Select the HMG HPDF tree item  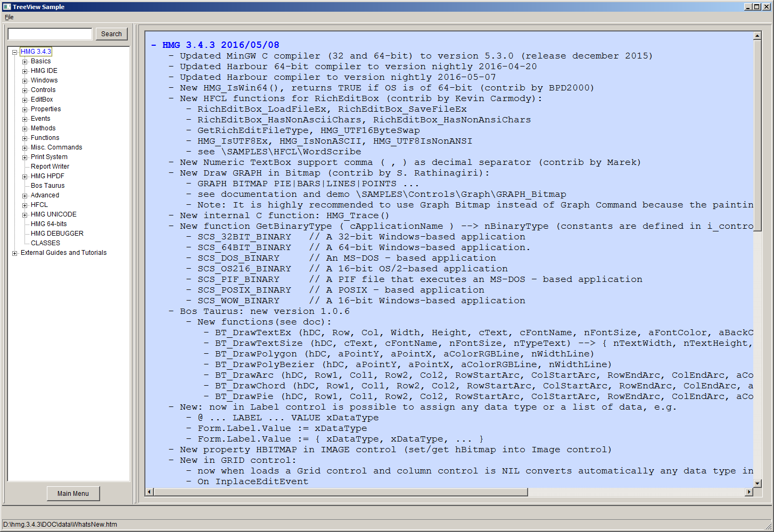coord(47,176)
